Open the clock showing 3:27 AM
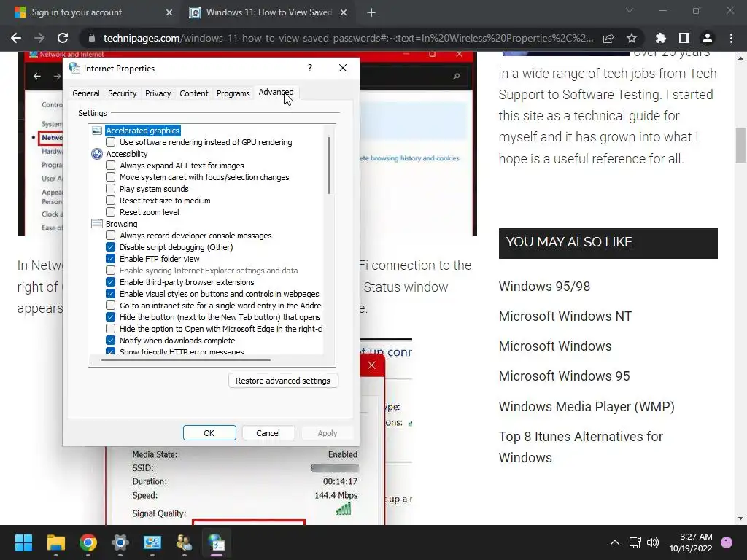Viewport: 747px width, 560px height. pyautogui.click(x=691, y=542)
